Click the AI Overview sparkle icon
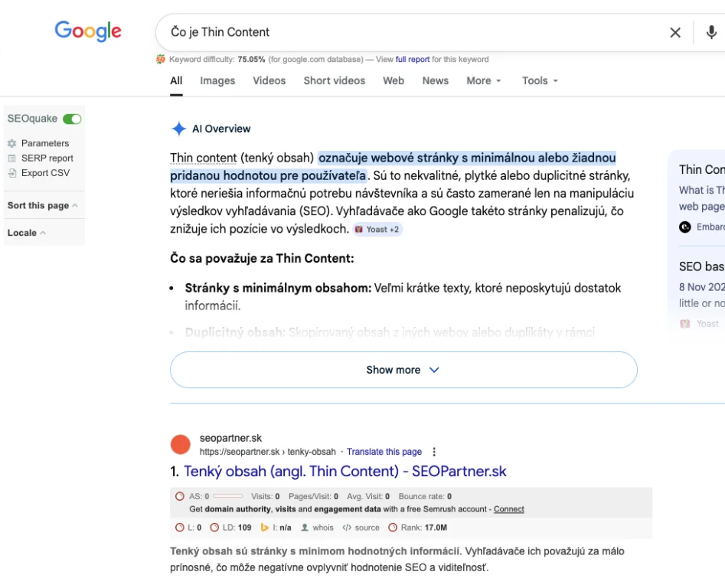This screenshot has width=725, height=588. pyautogui.click(x=178, y=129)
